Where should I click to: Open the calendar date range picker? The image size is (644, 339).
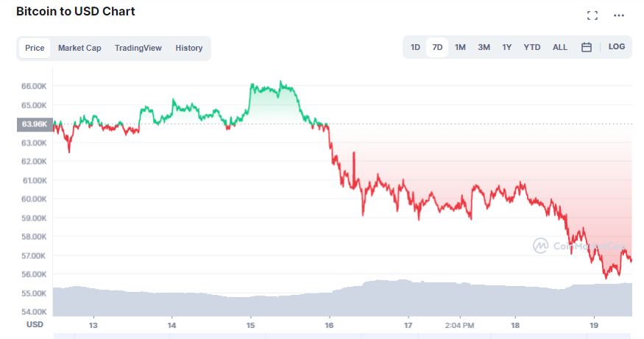pos(587,47)
